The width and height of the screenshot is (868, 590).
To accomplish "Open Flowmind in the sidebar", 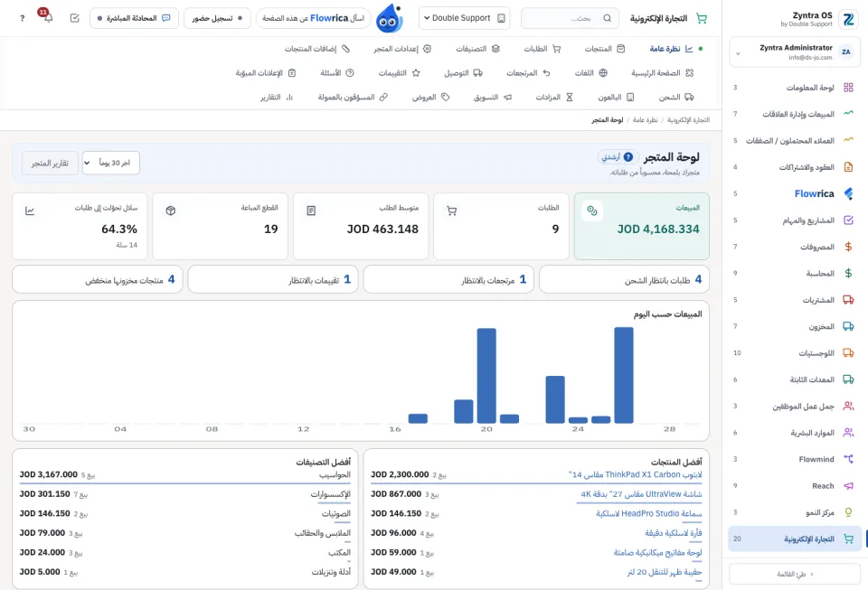I will pos(795,459).
